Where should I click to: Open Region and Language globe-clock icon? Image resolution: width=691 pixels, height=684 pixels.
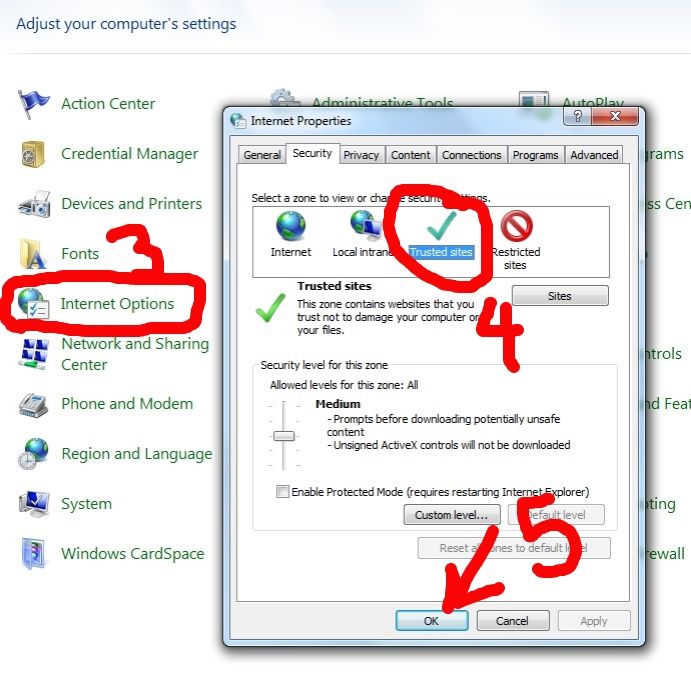[x=33, y=454]
